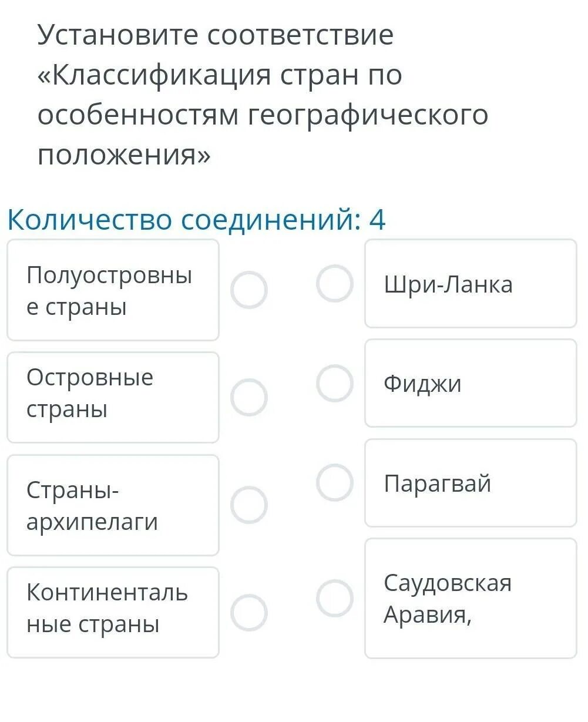Select the circle beside Страны-архипелаги
The image size is (588, 722).
pos(248,505)
